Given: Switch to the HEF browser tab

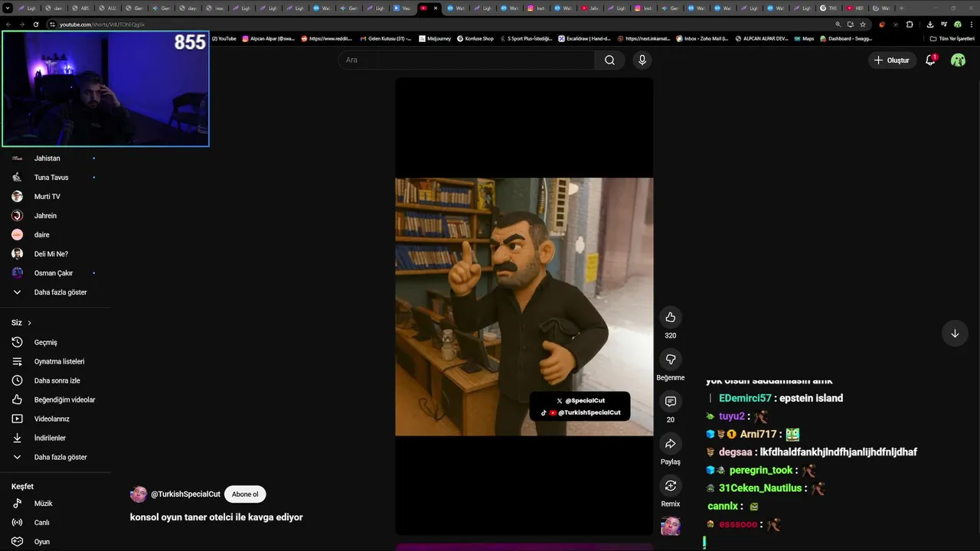Looking at the screenshot, I should click(855, 8).
